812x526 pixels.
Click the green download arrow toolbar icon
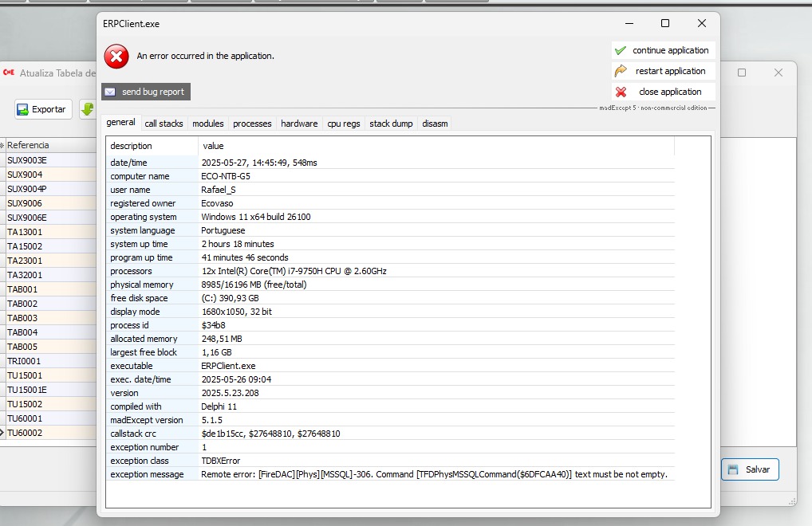(87, 110)
